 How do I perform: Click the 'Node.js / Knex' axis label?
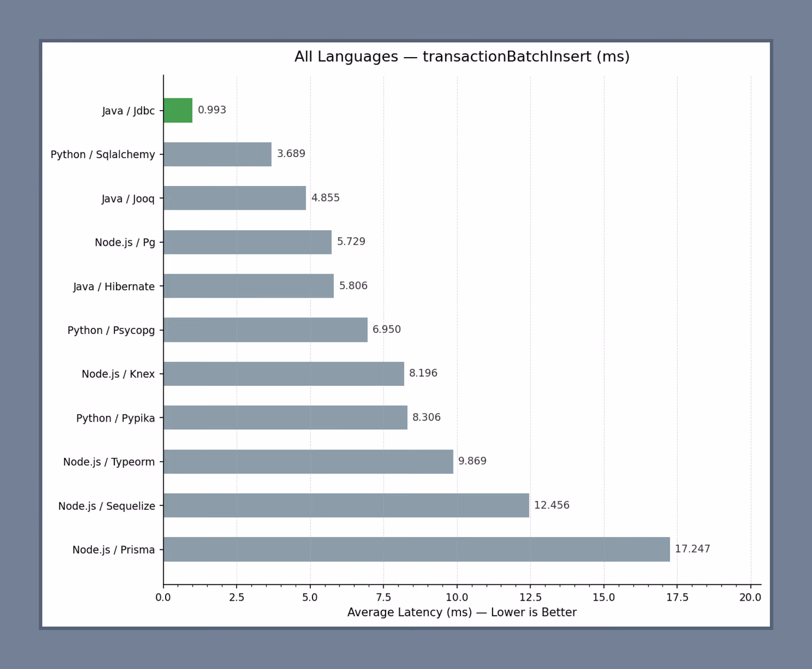(118, 374)
